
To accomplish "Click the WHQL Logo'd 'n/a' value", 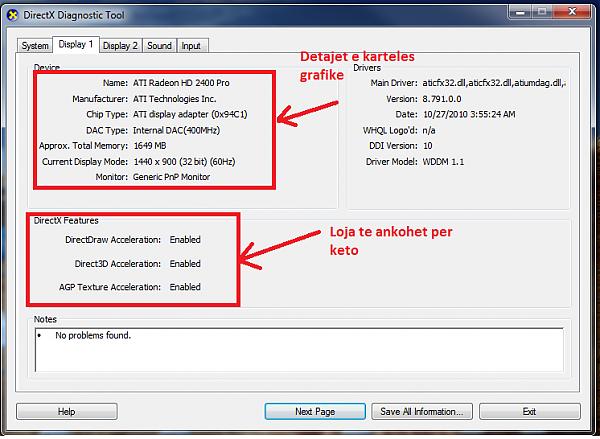I will point(429,131).
